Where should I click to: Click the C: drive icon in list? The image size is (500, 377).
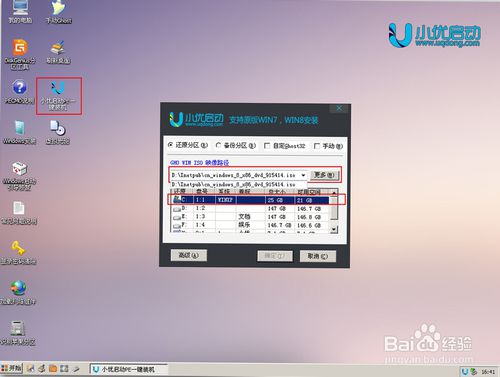pyautogui.click(x=177, y=199)
